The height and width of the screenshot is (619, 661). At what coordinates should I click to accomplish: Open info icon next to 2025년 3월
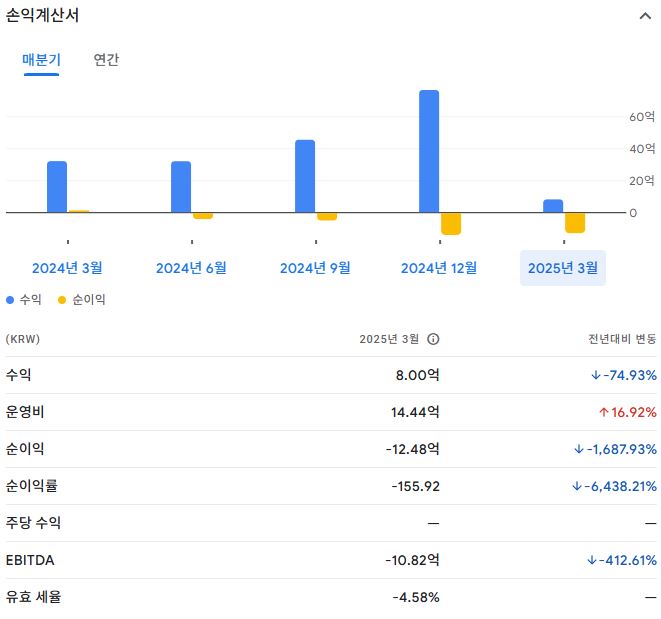tap(433, 339)
